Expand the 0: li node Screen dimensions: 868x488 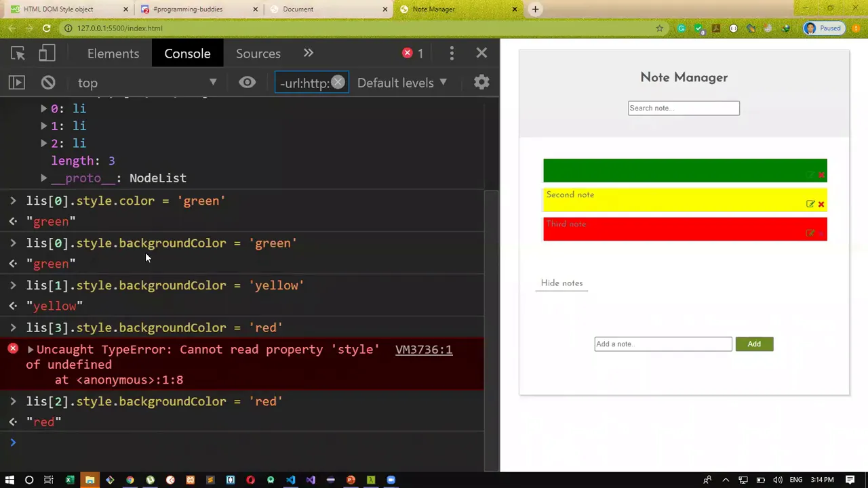click(44, 108)
